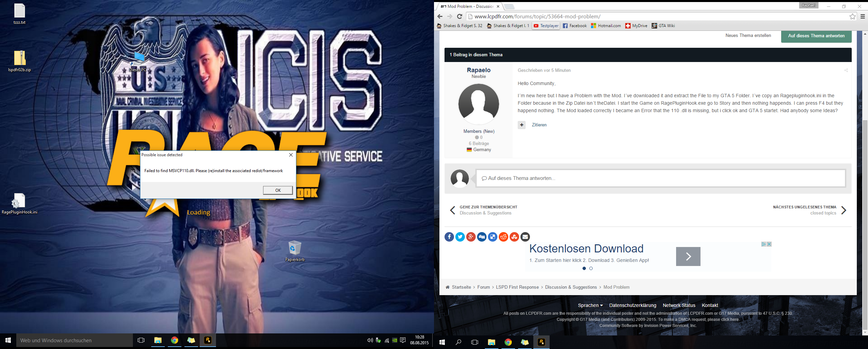Click the green Auf dieses Thema antworten button

point(816,36)
